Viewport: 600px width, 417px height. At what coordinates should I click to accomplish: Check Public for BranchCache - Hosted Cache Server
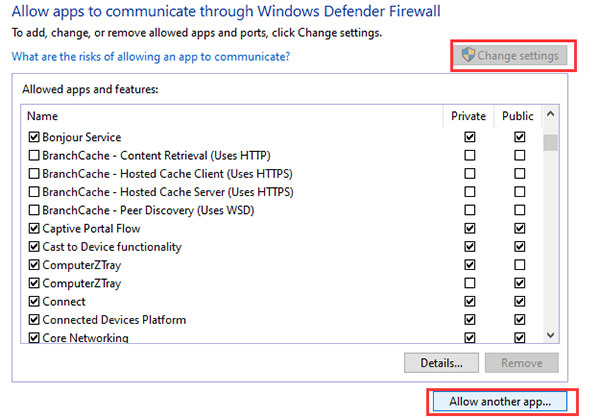[x=519, y=192]
